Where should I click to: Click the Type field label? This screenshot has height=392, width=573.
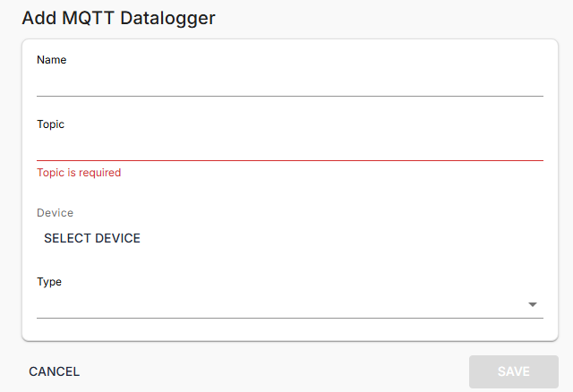pos(49,282)
